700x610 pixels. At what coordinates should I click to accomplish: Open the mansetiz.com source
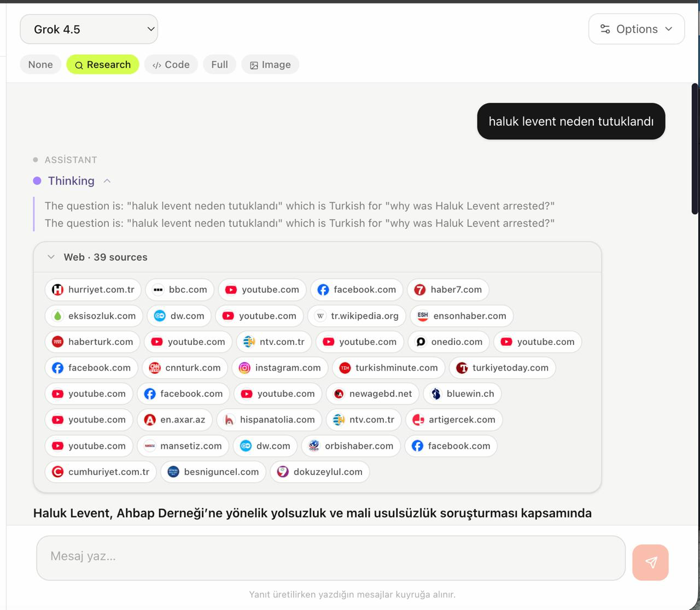183,446
